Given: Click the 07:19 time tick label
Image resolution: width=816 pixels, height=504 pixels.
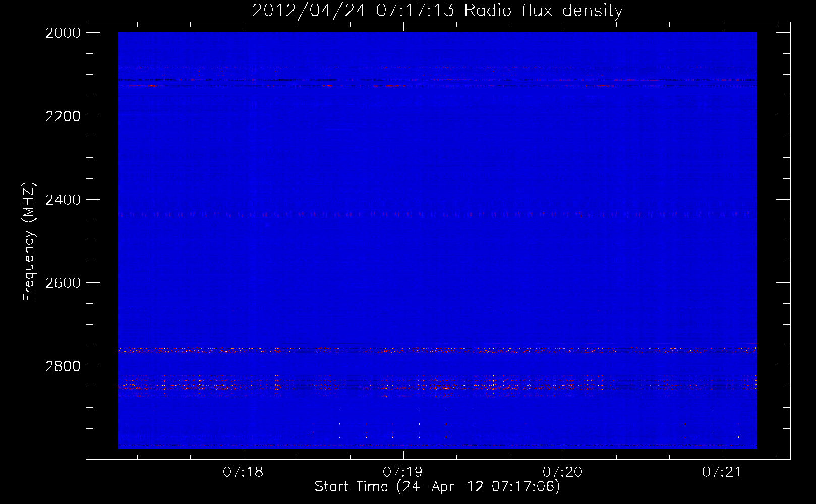Looking at the screenshot, I should click(403, 472).
